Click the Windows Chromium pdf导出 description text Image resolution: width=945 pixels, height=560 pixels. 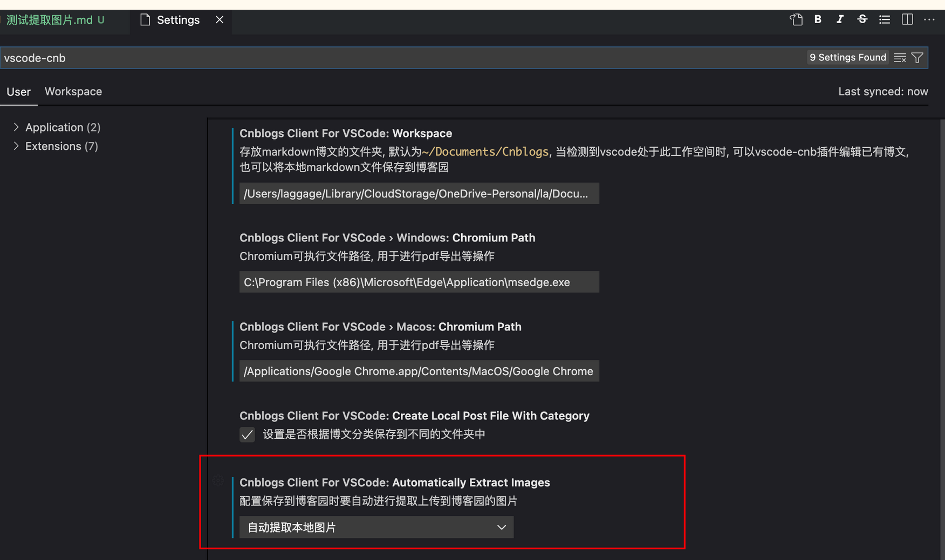tap(367, 256)
